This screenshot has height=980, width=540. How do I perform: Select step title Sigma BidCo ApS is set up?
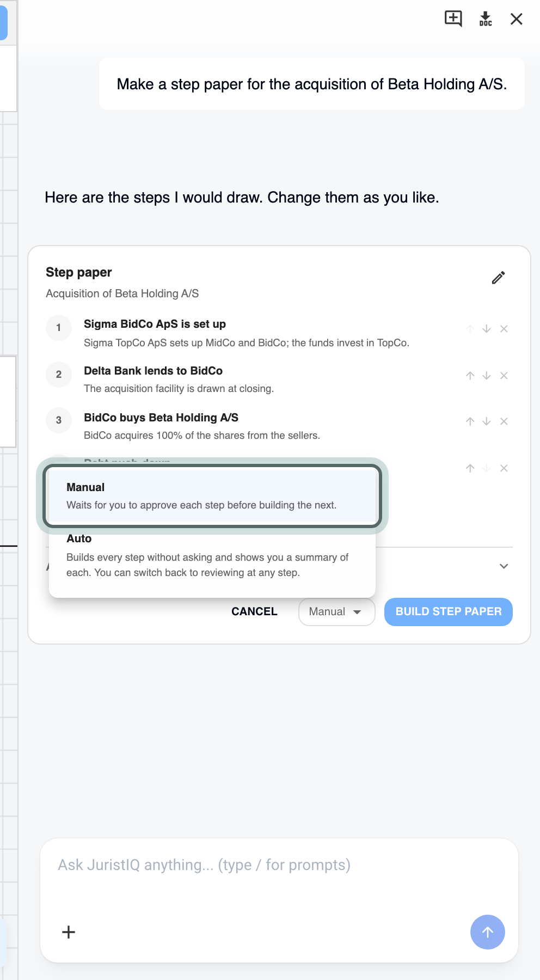point(155,324)
